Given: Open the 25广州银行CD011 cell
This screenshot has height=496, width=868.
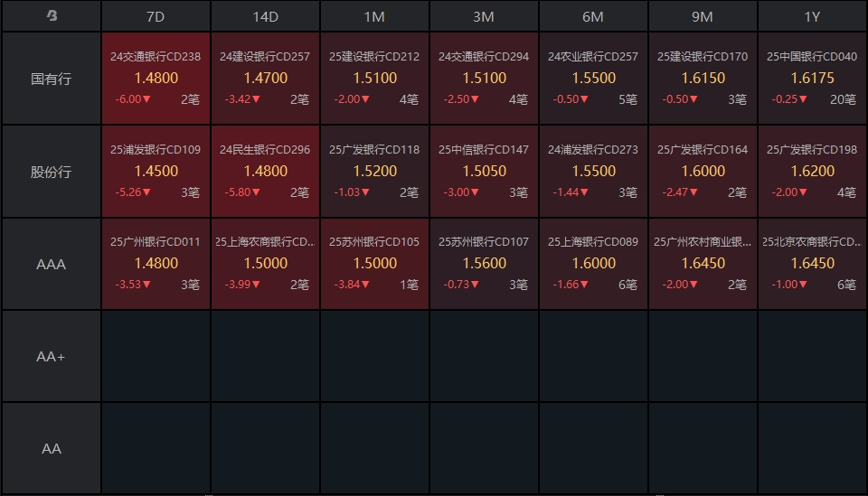Looking at the screenshot, I should tap(156, 264).
